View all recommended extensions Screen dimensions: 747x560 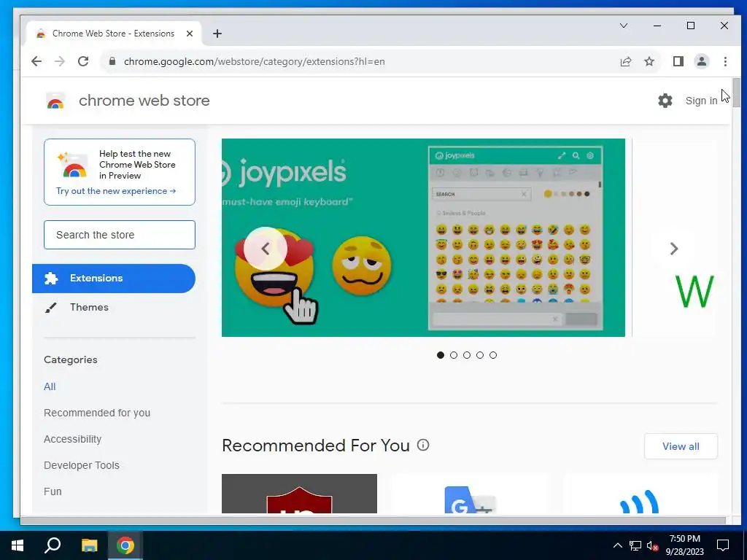(681, 446)
